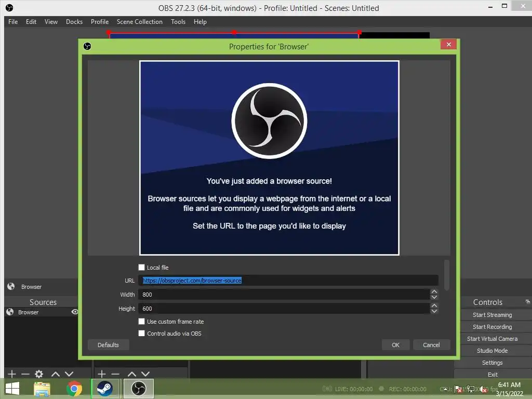The width and height of the screenshot is (532, 399).
Task: Open File Explorer from taskbar
Action: pyautogui.click(x=42, y=389)
